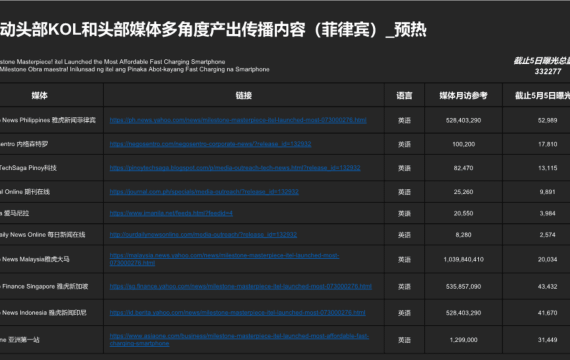Open the sg.finance.yahoo.com article link
The image size is (570, 360).
pos(241,287)
